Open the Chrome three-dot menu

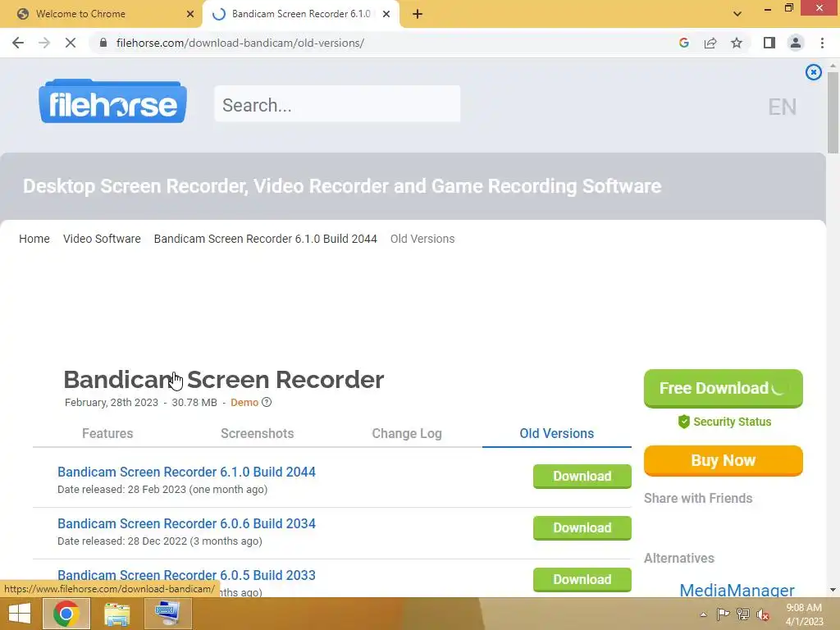pyautogui.click(x=822, y=43)
